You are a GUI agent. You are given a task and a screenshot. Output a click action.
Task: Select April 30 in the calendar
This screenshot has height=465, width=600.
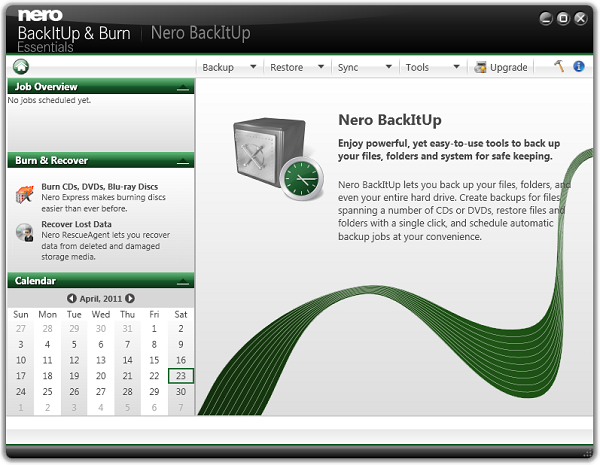click(181, 392)
